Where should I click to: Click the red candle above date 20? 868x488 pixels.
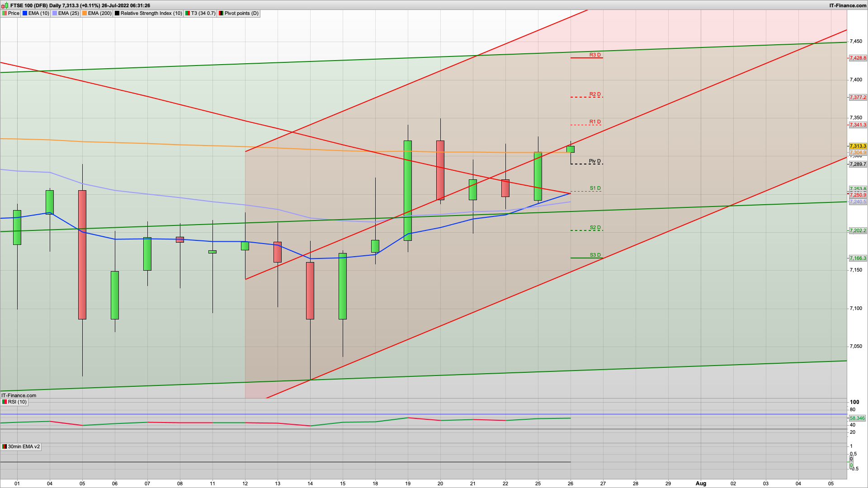click(440, 170)
